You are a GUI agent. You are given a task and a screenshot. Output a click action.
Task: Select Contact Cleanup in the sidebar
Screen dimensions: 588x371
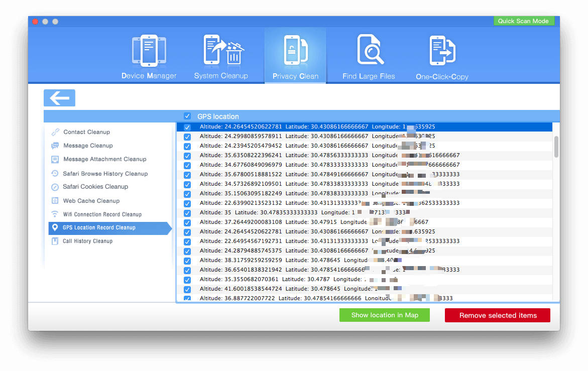87,132
